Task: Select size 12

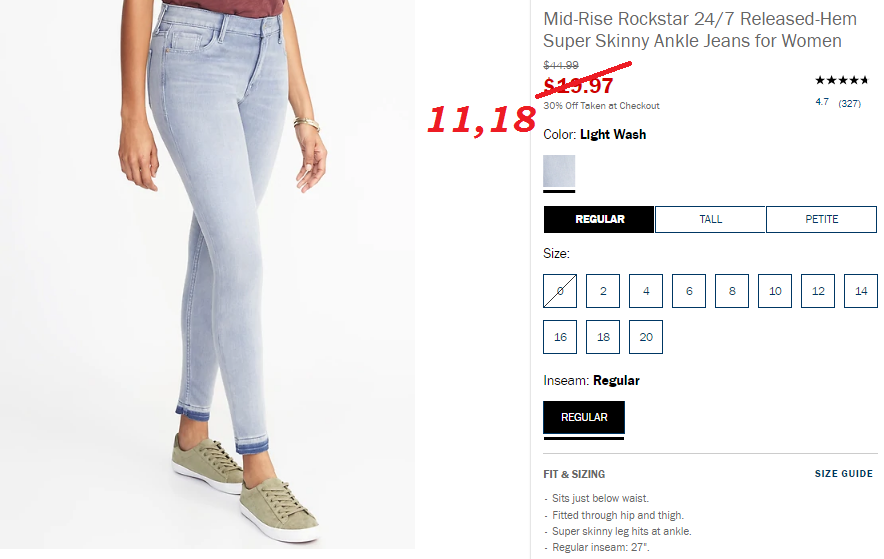Action: 818,291
